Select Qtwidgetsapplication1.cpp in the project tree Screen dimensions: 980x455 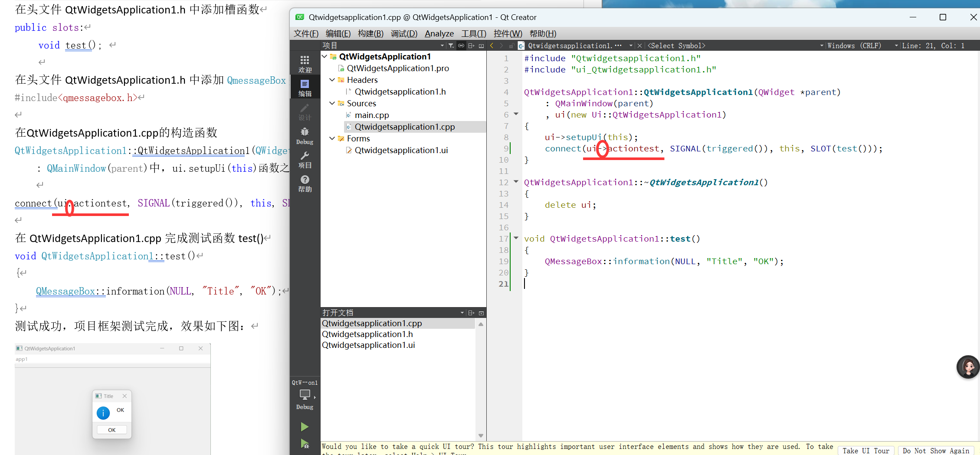tap(405, 127)
